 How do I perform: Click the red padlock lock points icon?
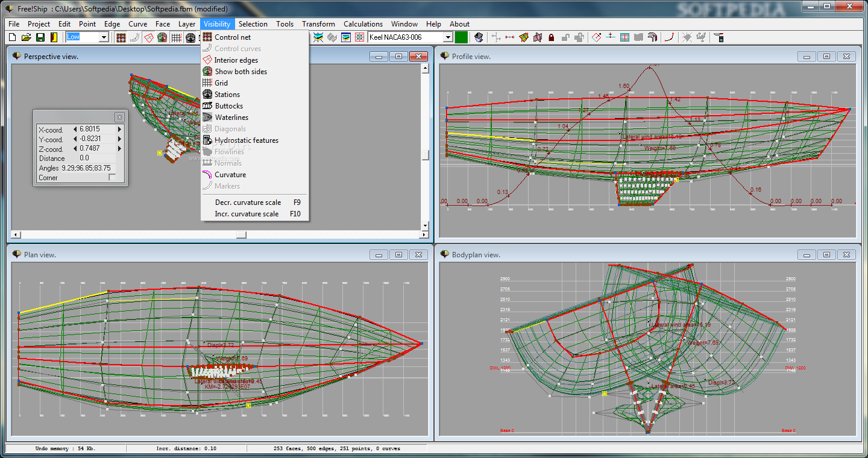point(551,37)
